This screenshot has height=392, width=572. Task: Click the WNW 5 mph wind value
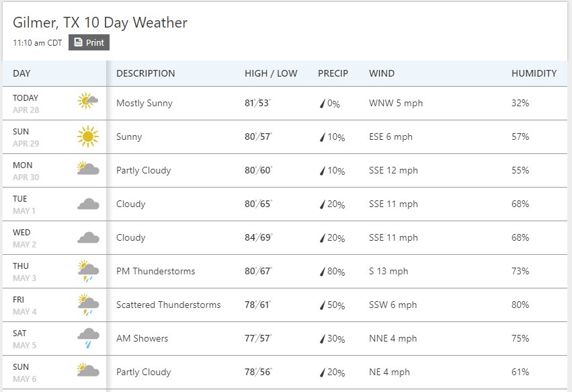(x=396, y=104)
